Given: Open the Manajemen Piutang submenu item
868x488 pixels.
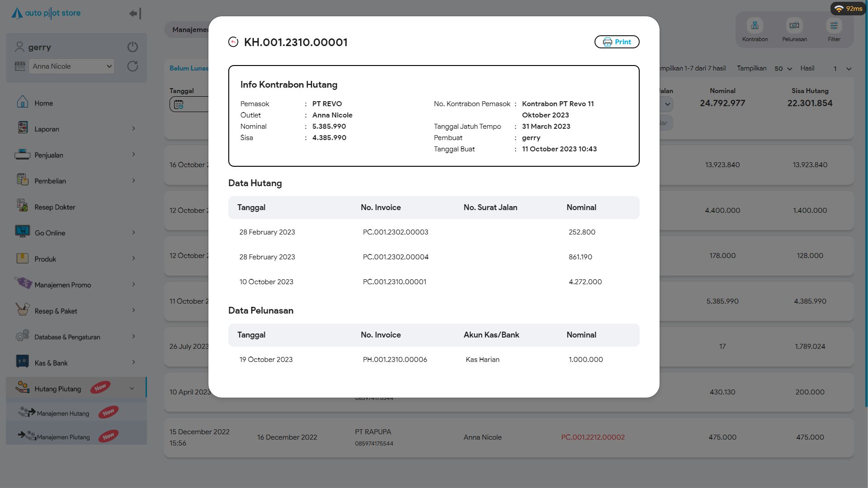Looking at the screenshot, I should pos(63,437).
